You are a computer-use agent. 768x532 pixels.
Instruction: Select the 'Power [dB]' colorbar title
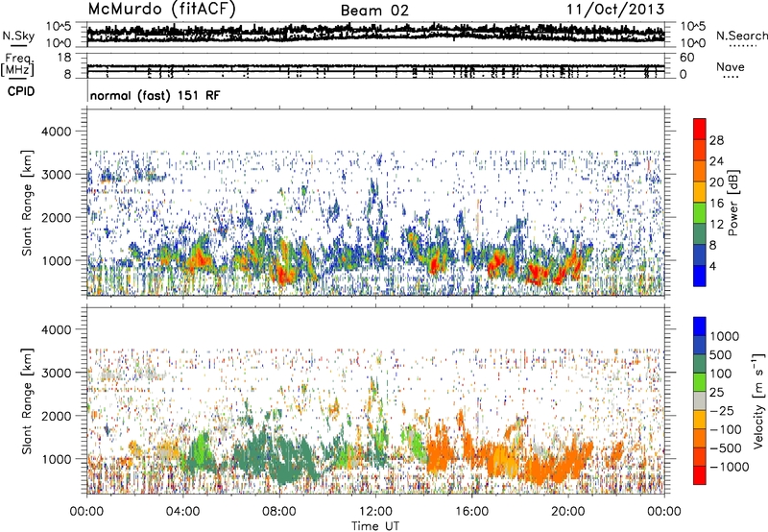pyautogui.click(x=732, y=203)
